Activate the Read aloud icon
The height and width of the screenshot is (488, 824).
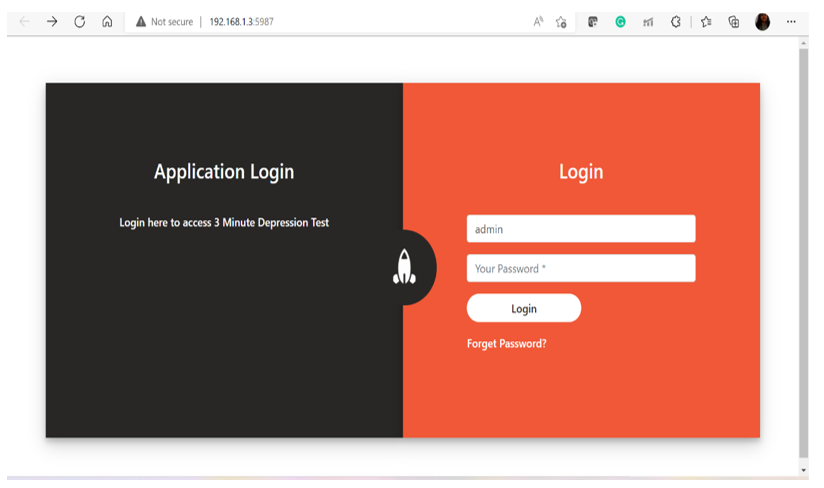pyautogui.click(x=538, y=21)
